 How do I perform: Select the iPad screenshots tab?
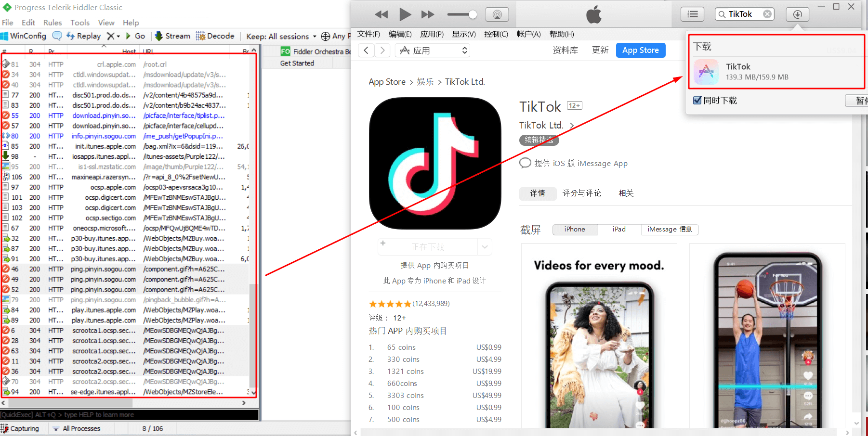pos(619,230)
